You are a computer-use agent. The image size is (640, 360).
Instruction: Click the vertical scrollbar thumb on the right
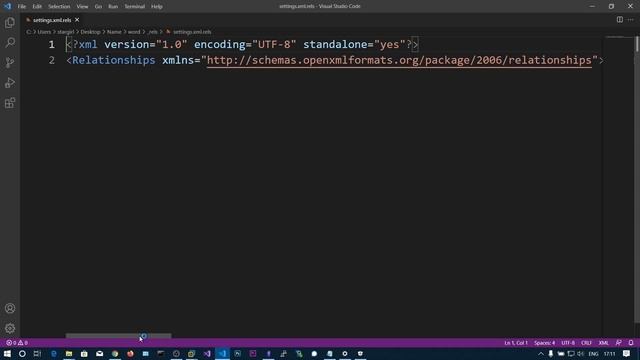point(637,44)
